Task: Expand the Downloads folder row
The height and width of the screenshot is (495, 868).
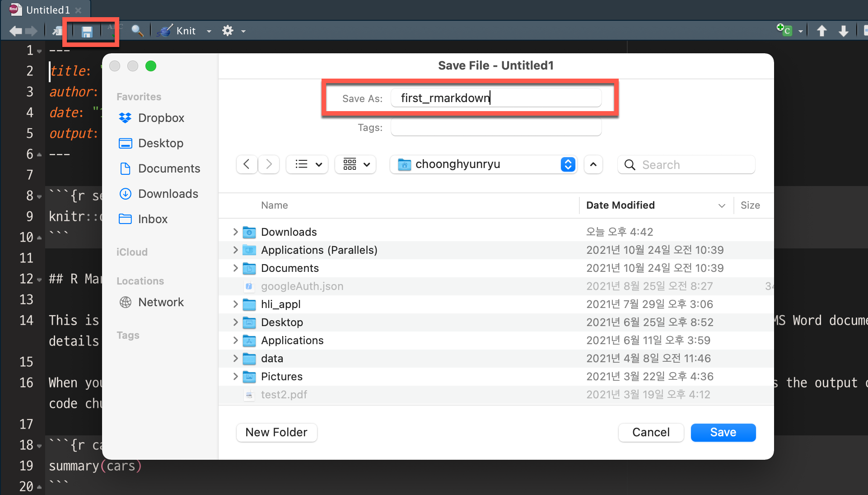Action: 235,232
